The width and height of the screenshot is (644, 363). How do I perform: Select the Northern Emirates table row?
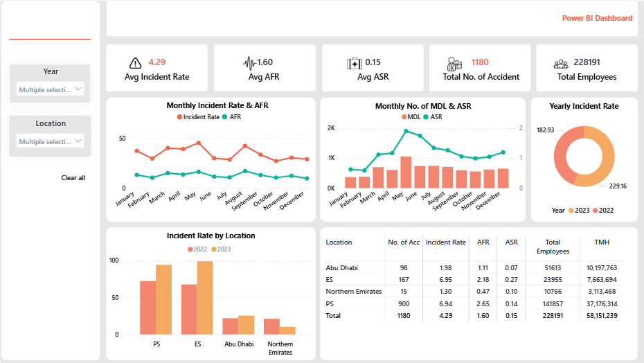pyautogui.click(x=353, y=292)
